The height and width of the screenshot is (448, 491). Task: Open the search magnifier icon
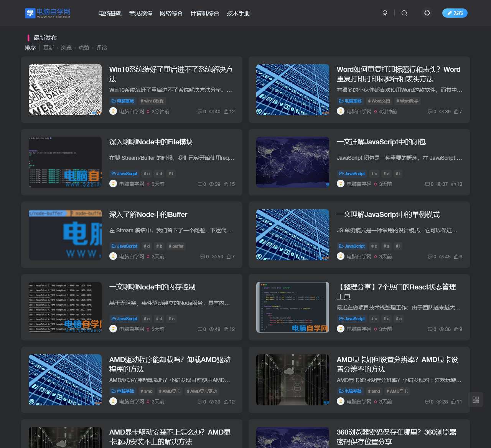[404, 13]
